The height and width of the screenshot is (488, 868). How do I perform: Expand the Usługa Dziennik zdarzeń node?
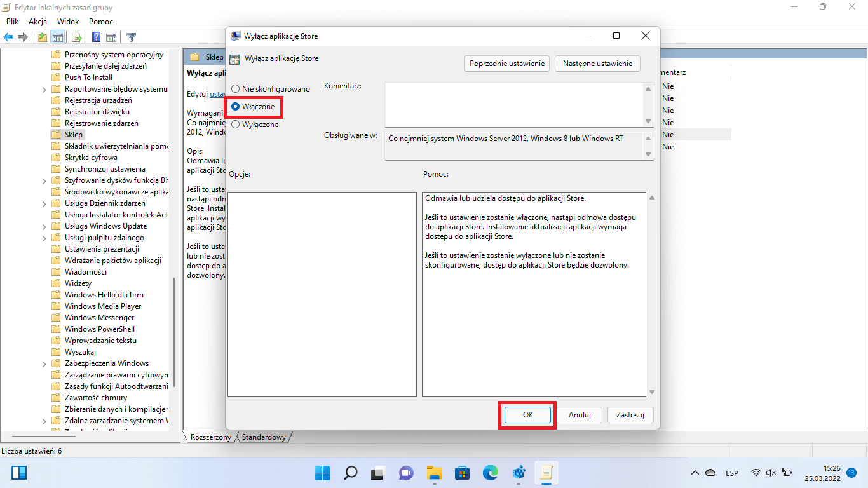coord(44,203)
